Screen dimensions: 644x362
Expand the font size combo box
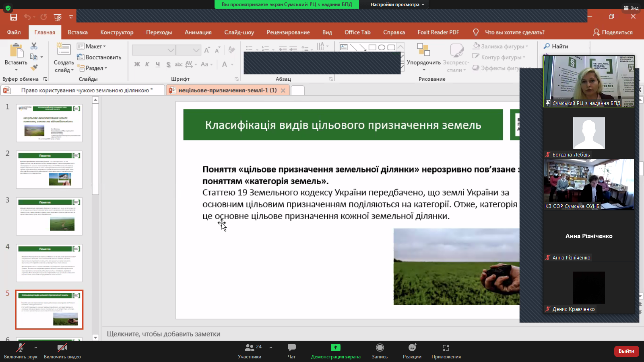pyautogui.click(x=196, y=50)
